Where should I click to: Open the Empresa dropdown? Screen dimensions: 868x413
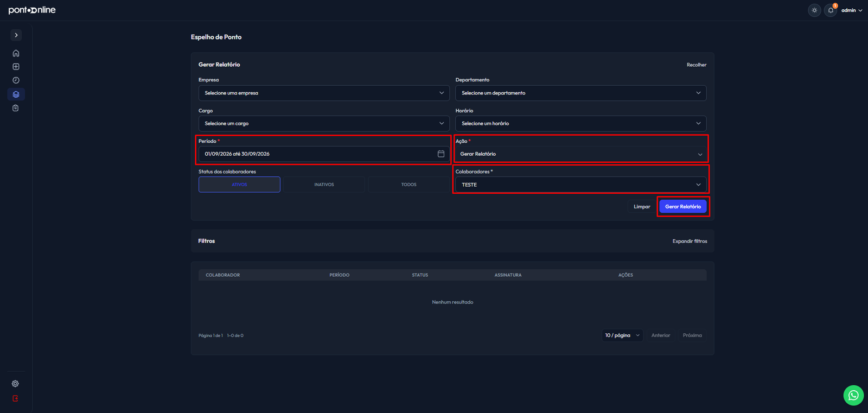[x=324, y=93]
